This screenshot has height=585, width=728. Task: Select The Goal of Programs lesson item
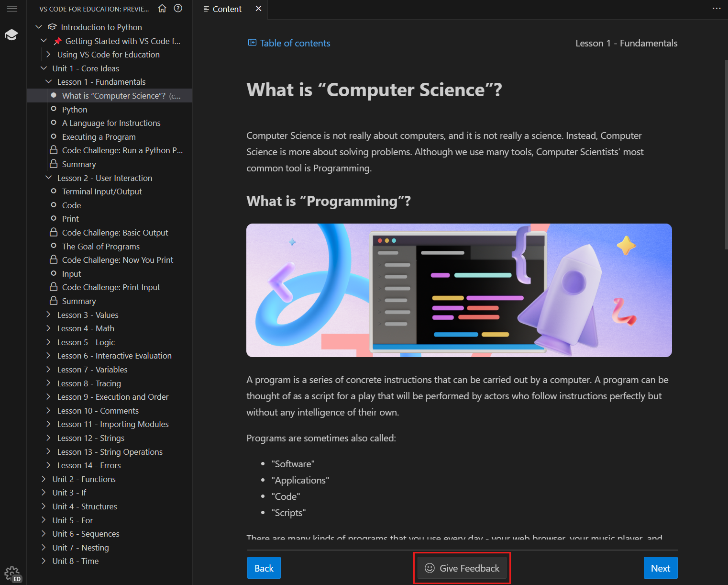(x=100, y=246)
